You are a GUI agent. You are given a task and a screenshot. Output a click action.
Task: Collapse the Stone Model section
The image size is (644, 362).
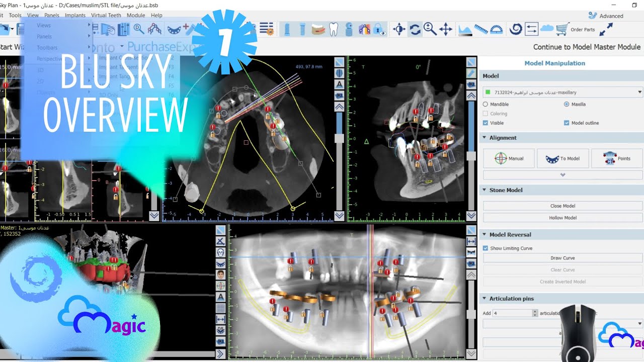485,190
